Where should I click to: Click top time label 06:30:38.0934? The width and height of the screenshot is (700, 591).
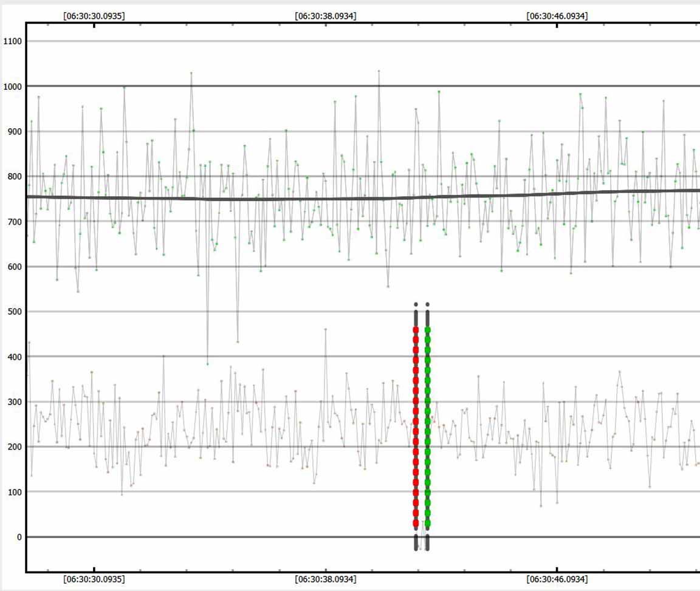click(326, 16)
